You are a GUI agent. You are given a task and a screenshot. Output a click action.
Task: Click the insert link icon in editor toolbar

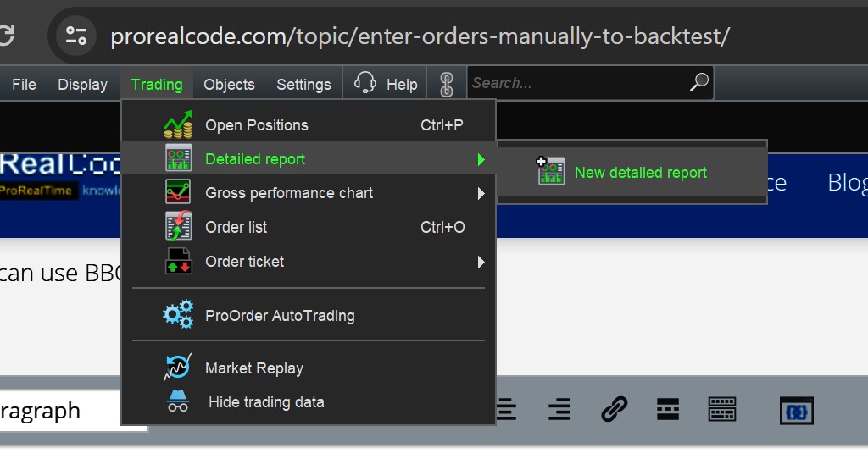point(613,410)
